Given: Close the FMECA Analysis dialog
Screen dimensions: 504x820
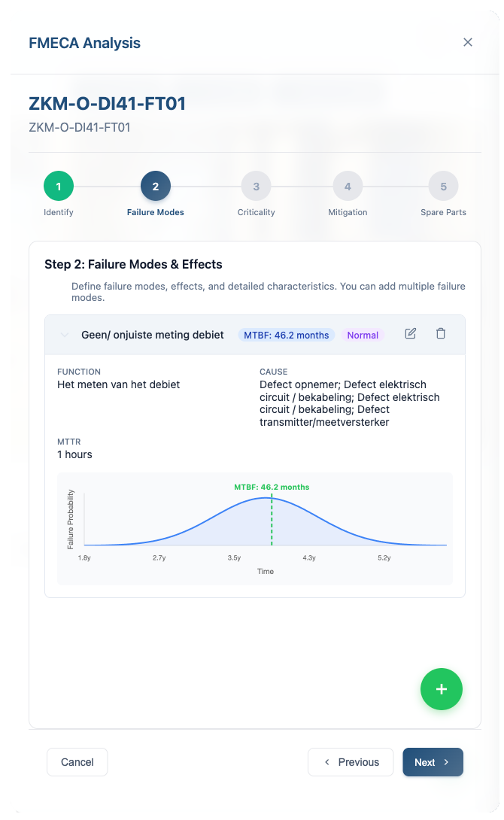Looking at the screenshot, I should [x=468, y=42].
